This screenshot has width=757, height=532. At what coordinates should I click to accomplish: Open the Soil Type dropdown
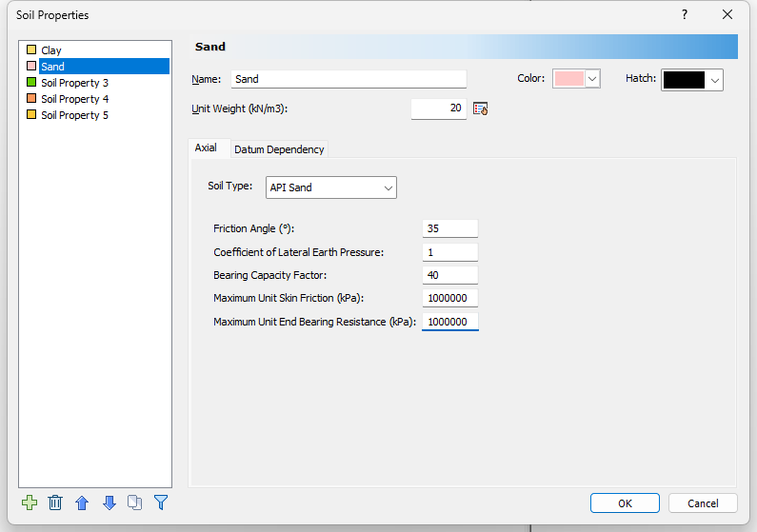330,187
